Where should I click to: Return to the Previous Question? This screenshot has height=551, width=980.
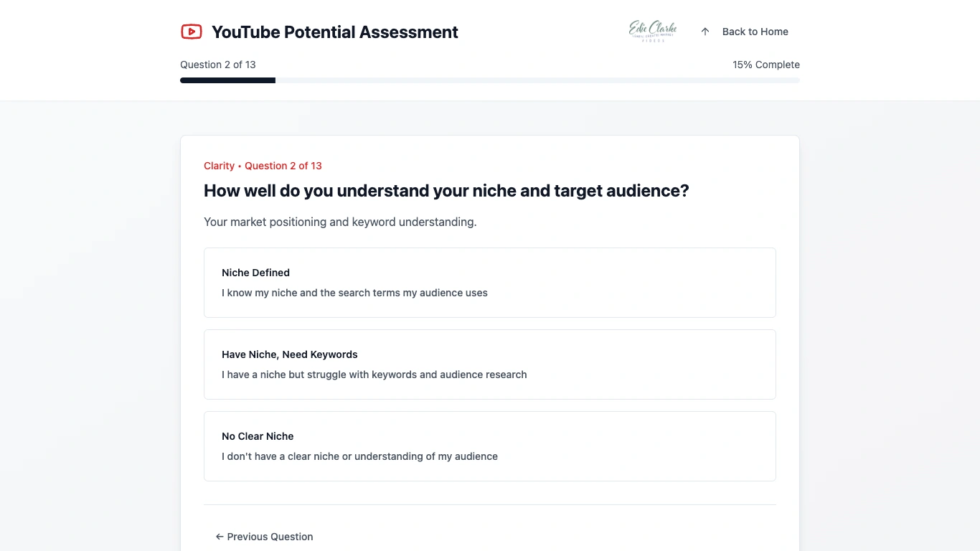coord(270,537)
